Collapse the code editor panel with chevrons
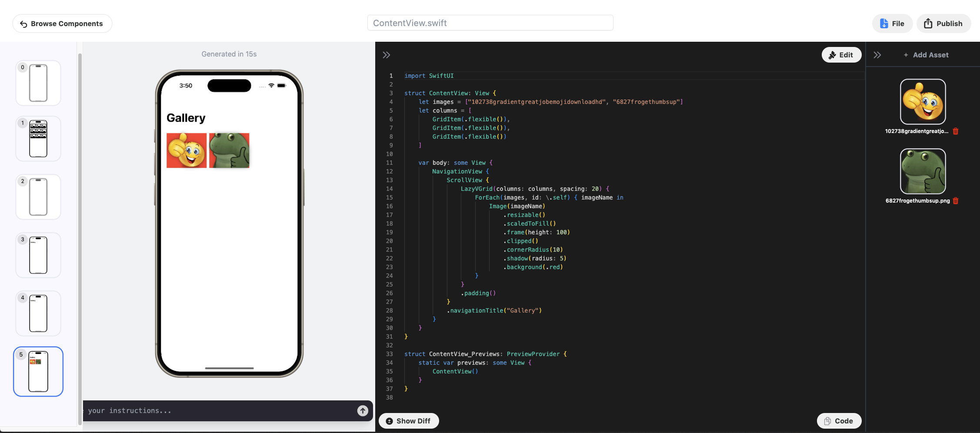Screen dimensions: 980x433 [x=386, y=55]
